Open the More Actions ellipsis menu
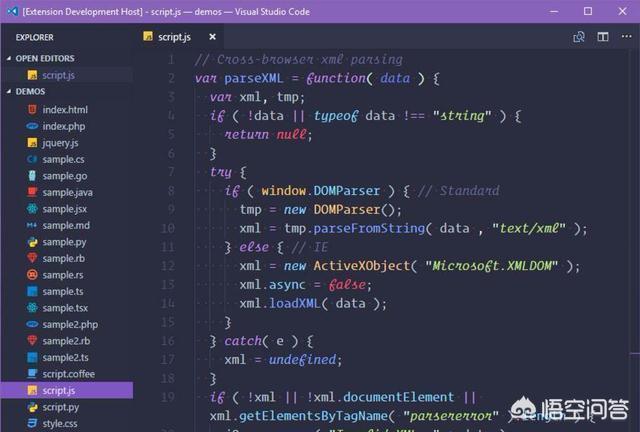Viewport: 640px width, 432px height. pos(627,36)
